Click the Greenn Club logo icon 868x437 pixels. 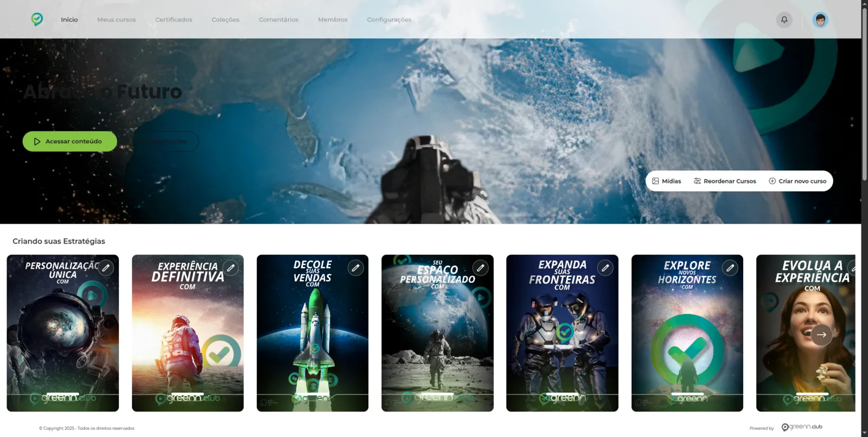[x=37, y=20]
